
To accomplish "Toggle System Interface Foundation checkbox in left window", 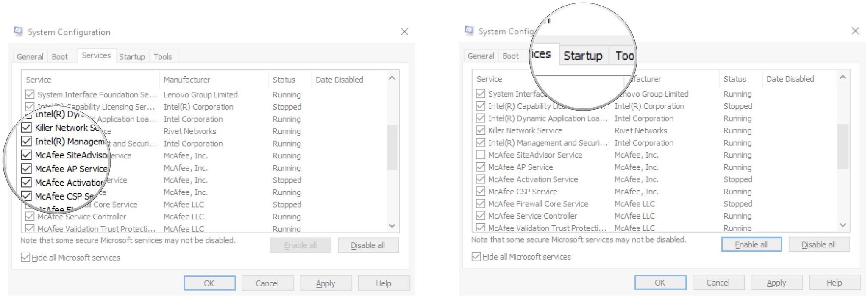I will pyautogui.click(x=30, y=94).
